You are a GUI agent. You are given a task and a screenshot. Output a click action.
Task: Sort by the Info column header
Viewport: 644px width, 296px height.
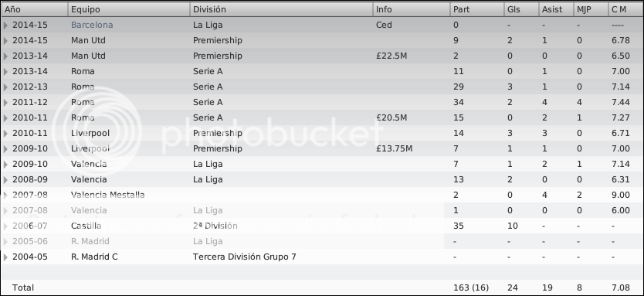pyautogui.click(x=412, y=9)
